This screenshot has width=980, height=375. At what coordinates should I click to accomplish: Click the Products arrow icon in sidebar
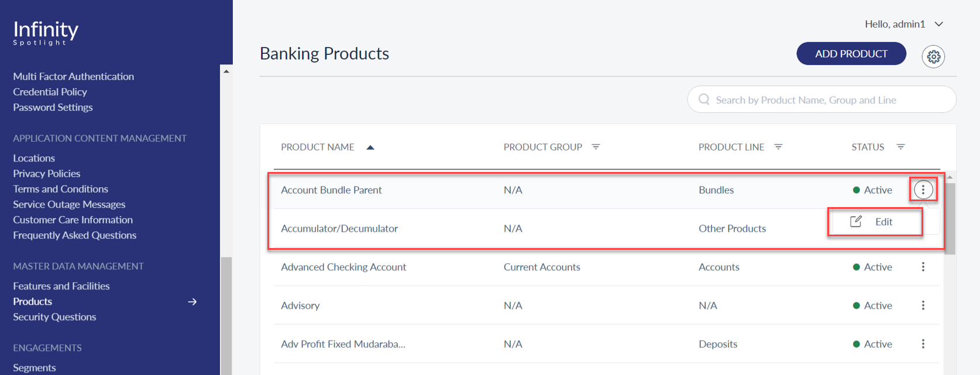(192, 302)
